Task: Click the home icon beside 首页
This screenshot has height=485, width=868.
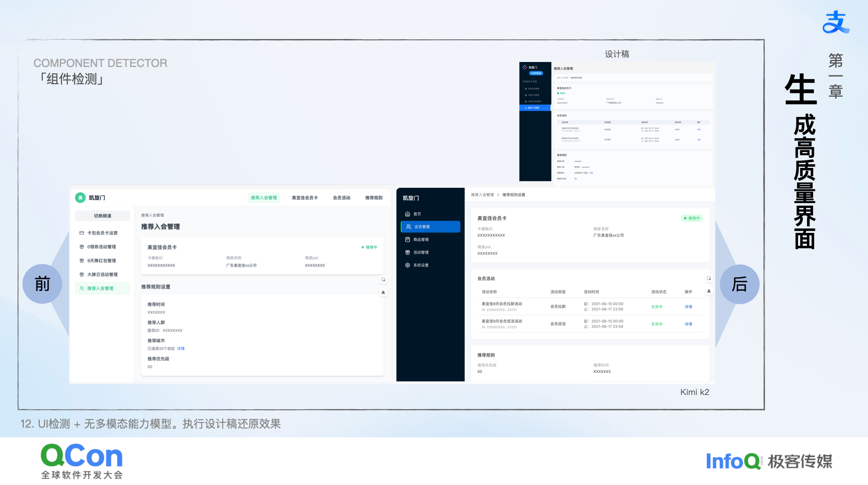Action: click(x=408, y=214)
